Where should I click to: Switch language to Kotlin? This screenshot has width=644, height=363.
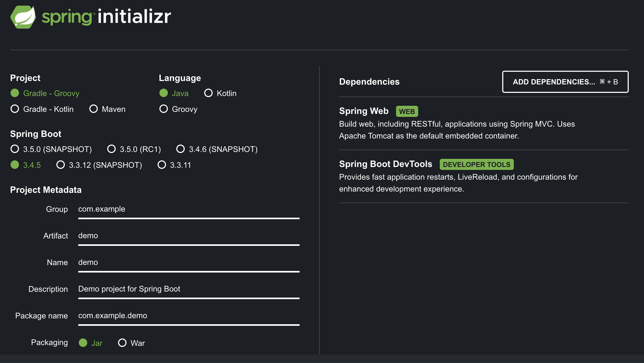point(220,93)
